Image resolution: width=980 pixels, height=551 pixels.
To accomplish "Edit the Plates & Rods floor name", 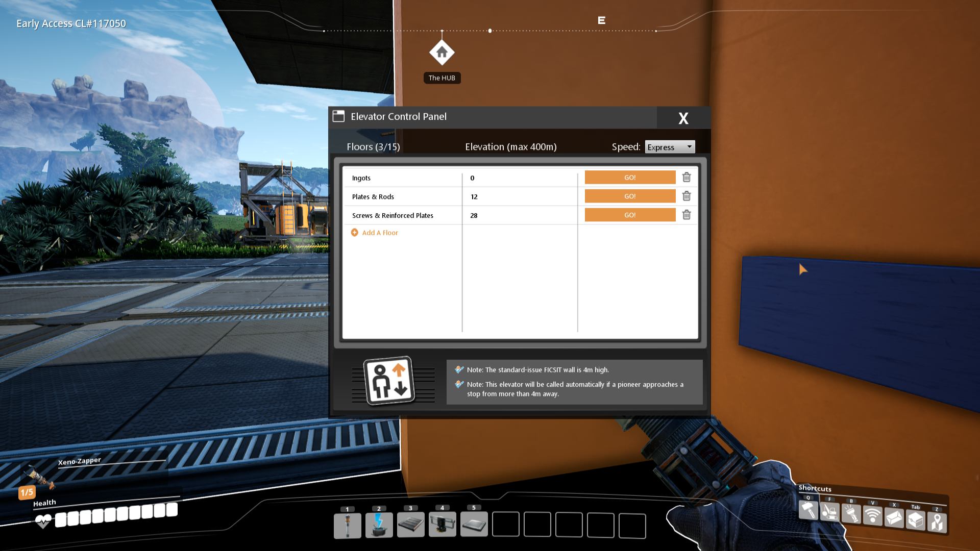I will pos(403,197).
